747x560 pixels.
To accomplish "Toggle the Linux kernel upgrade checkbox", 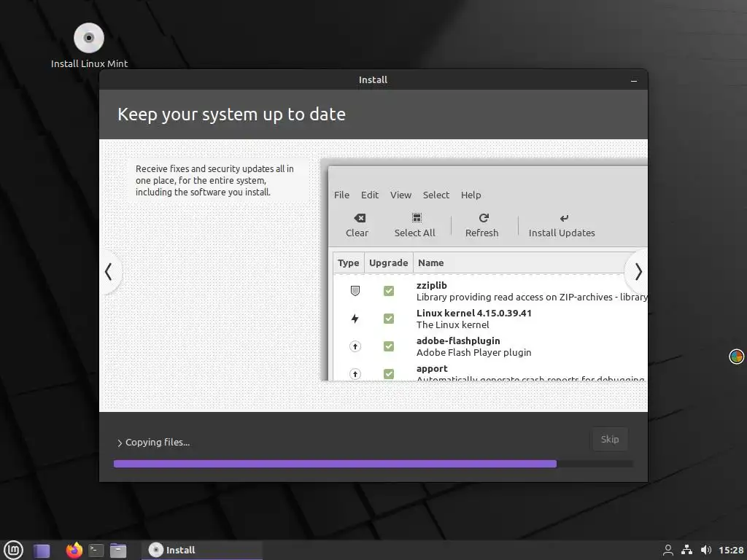I will (x=389, y=319).
